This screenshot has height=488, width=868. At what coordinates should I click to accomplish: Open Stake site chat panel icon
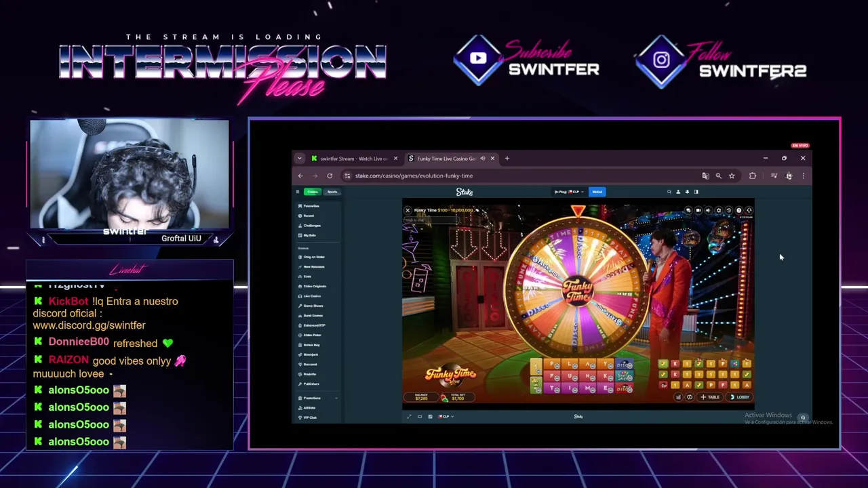[x=696, y=192]
